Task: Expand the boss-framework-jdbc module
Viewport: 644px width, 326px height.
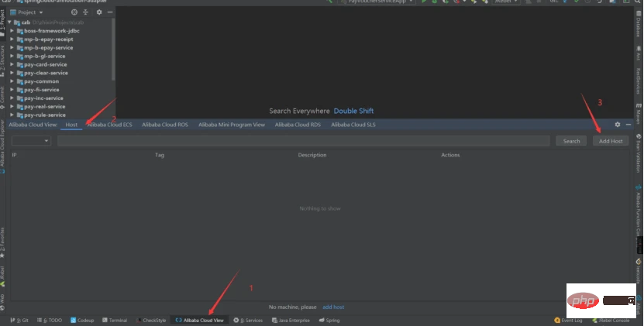Action: 12,31
